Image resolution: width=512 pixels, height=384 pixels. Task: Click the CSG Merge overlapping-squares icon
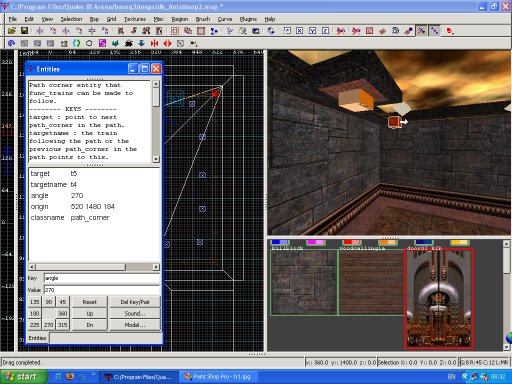[x=188, y=31]
